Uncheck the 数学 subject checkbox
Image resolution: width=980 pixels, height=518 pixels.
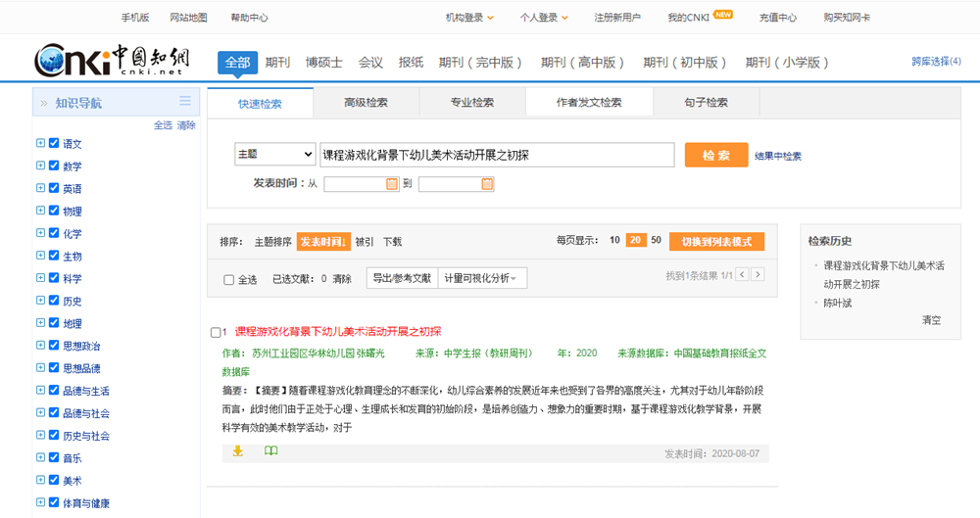54,165
